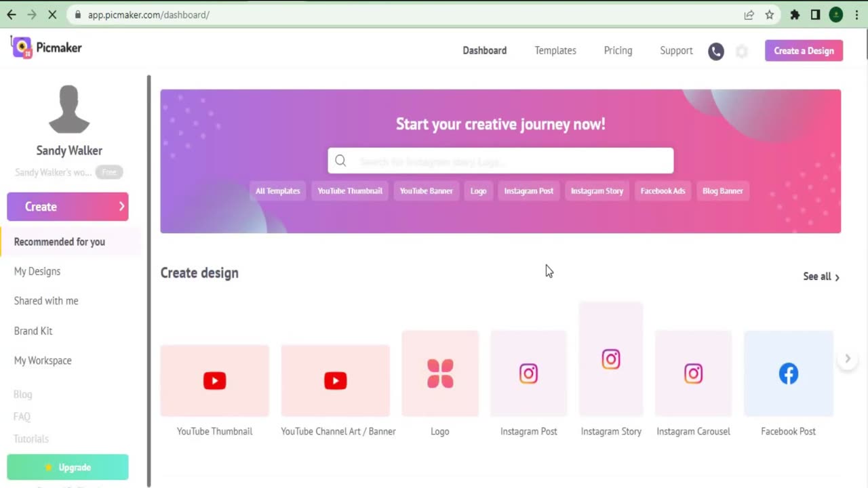Select Recommended for you in sidebar

click(71, 242)
